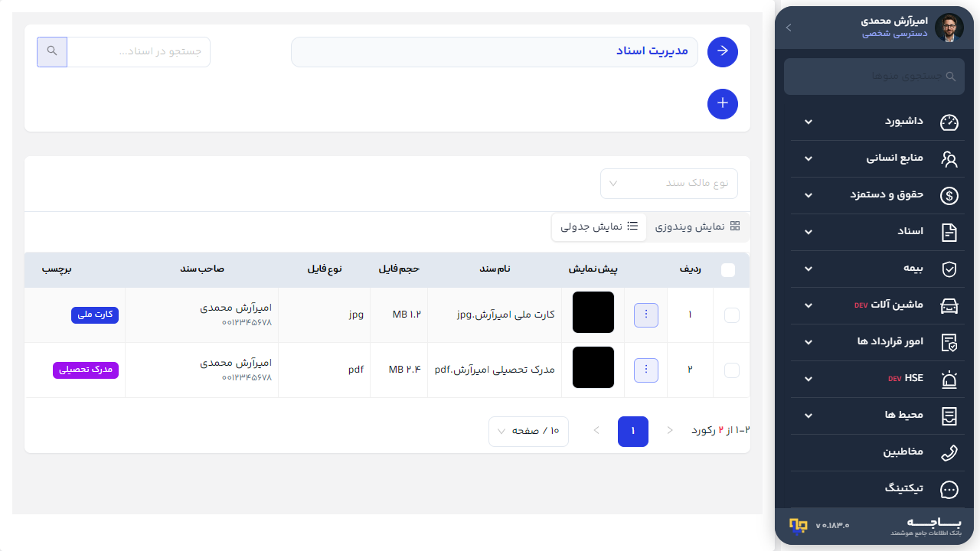The height and width of the screenshot is (551, 980).
Task: Open the تیکتینگ menu item
Action: click(876, 490)
